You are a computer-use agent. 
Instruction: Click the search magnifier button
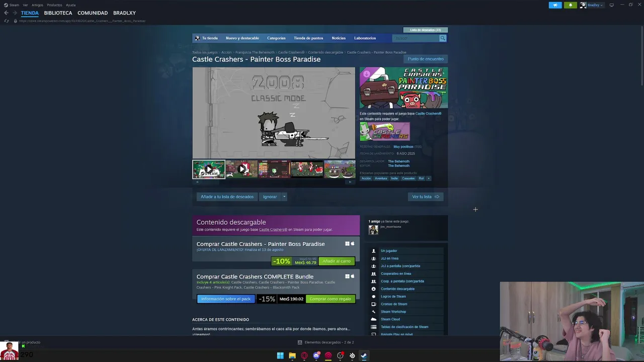tap(443, 38)
